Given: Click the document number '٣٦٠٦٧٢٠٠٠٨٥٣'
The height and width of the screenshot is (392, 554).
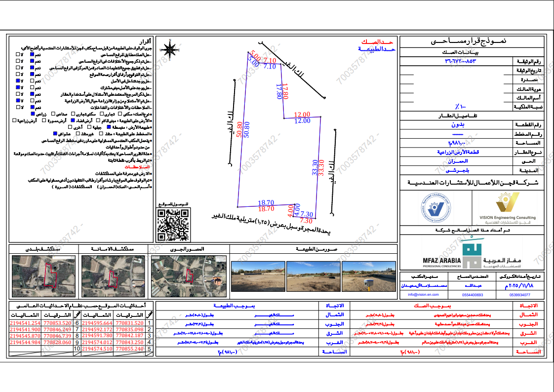Looking at the screenshot, I should pyautogui.click(x=460, y=61).
